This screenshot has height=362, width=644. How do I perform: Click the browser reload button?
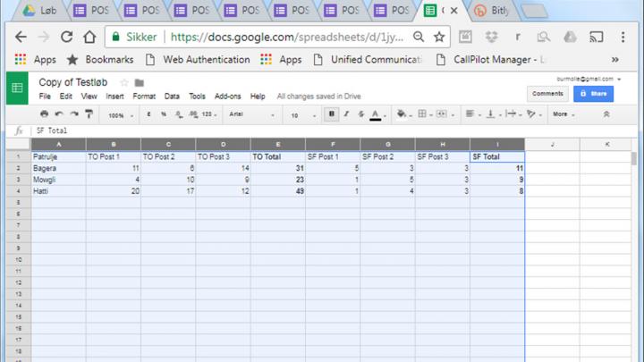[66, 38]
